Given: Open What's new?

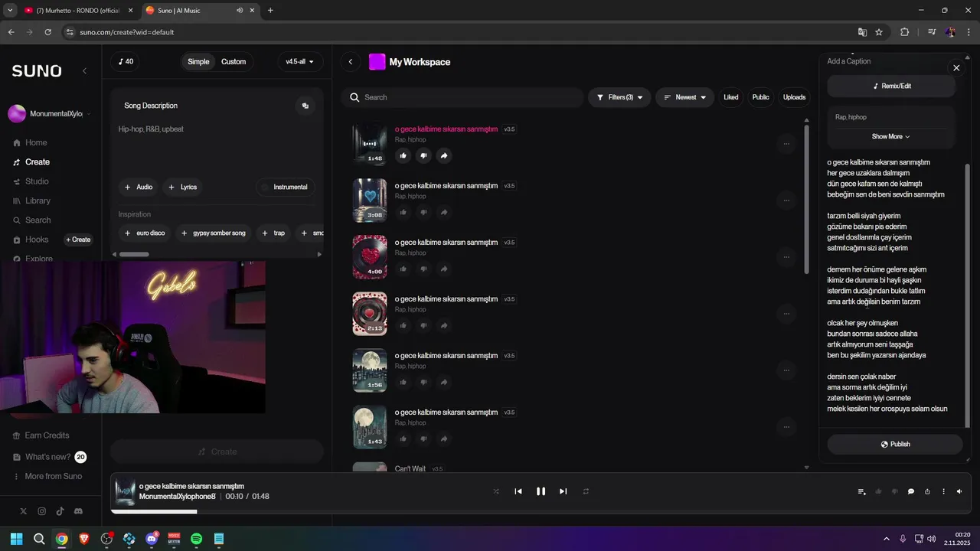Looking at the screenshot, I should [x=47, y=457].
